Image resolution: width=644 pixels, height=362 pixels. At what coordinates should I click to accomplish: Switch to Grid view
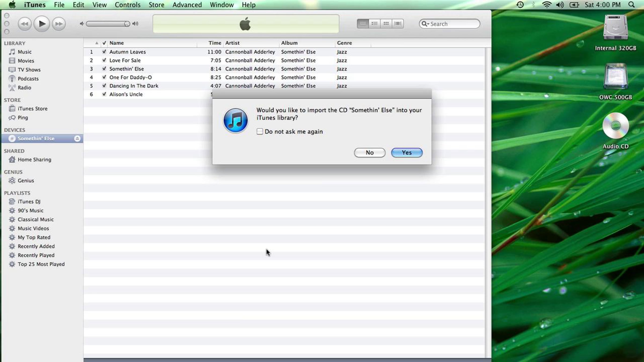point(386,24)
